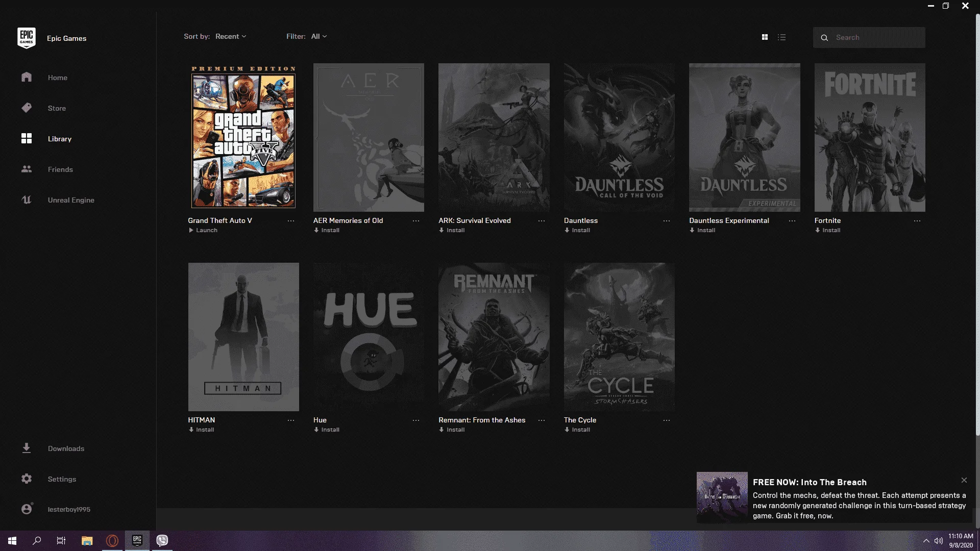Click the search magnifier icon

[824, 37]
